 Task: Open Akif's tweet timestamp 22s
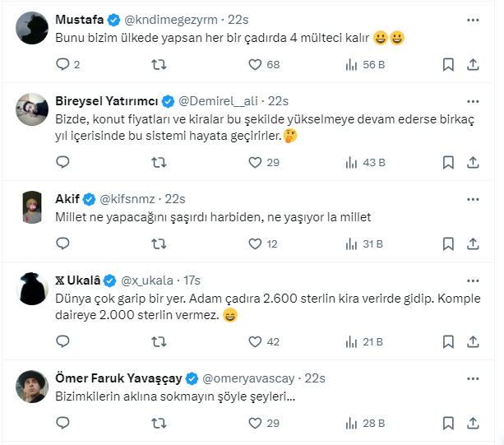(x=176, y=198)
